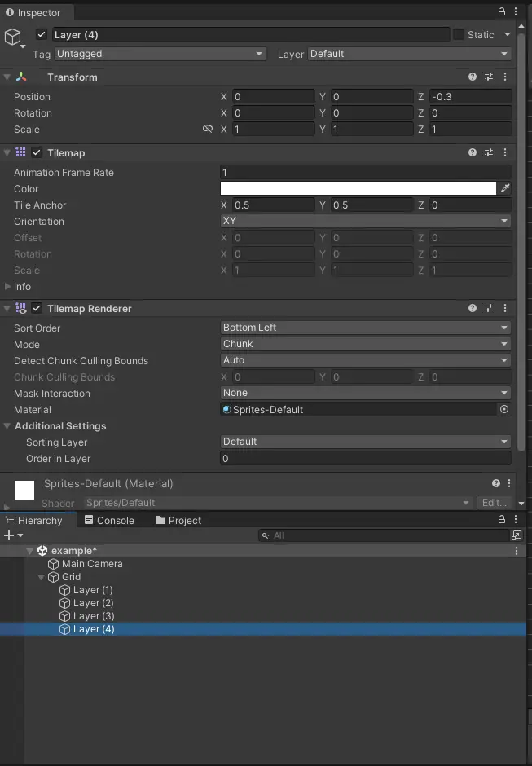Select Layer (3) in the Hierarchy
This screenshot has width=532, height=766.
pyautogui.click(x=93, y=616)
